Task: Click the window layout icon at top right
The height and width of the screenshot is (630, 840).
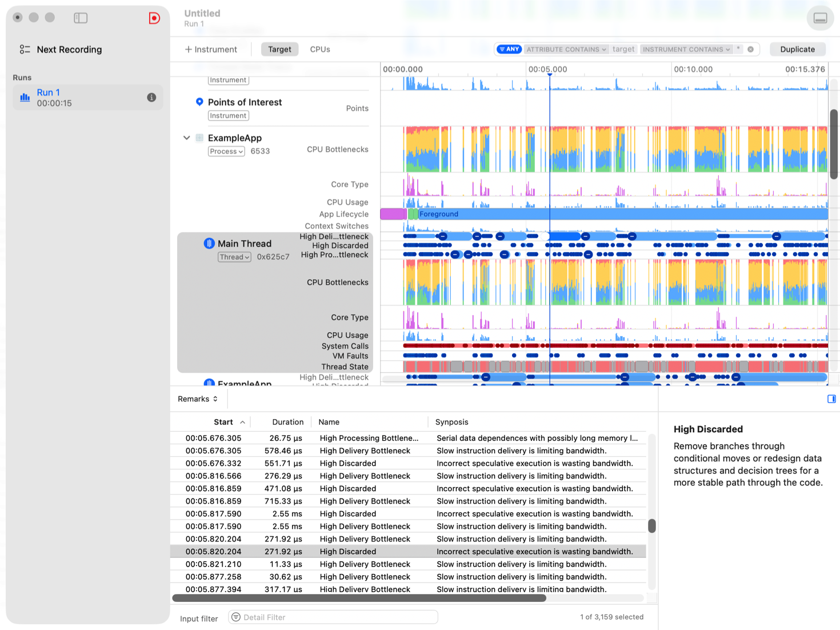Action: [819, 18]
